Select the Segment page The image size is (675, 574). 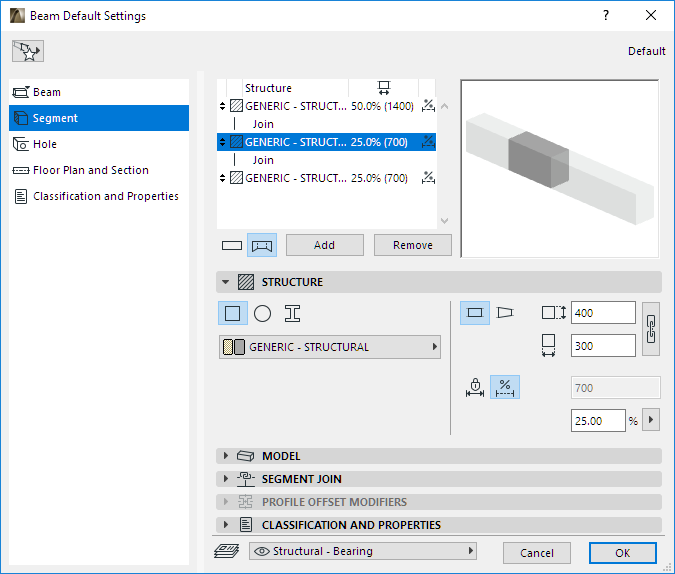click(x=99, y=118)
